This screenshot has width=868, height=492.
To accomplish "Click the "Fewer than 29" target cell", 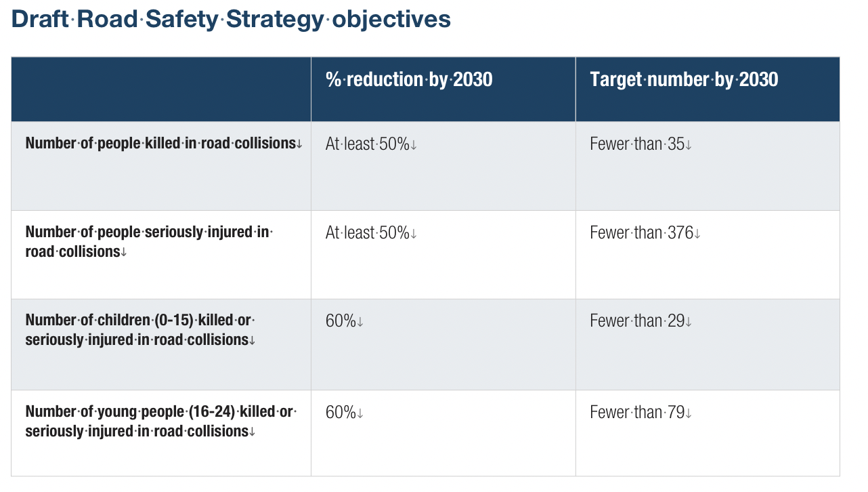I will [x=640, y=321].
